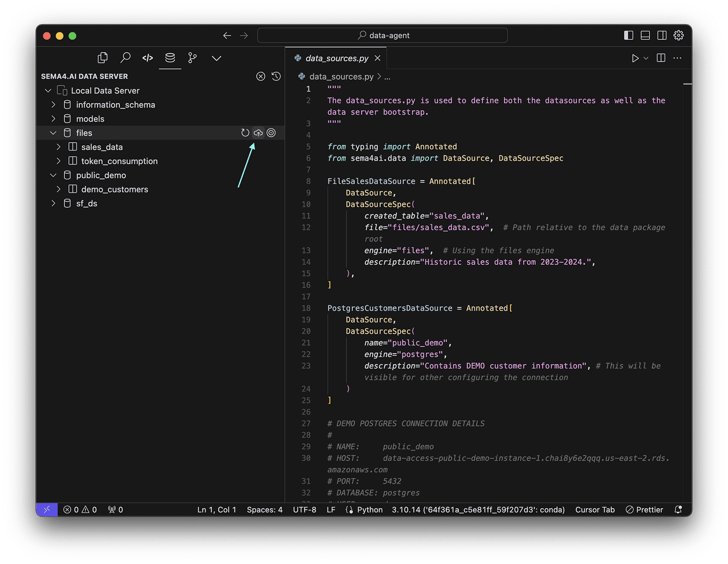Viewport: 728px width, 564px height.
Task: Select the sales_data table item
Action: [102, 147]
